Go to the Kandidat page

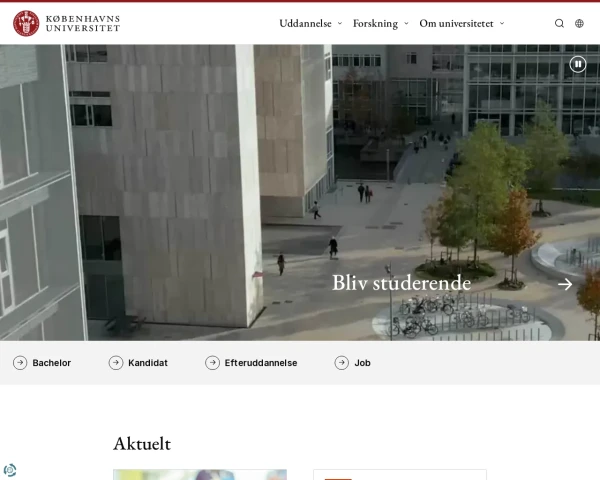[x=148, y=363]
